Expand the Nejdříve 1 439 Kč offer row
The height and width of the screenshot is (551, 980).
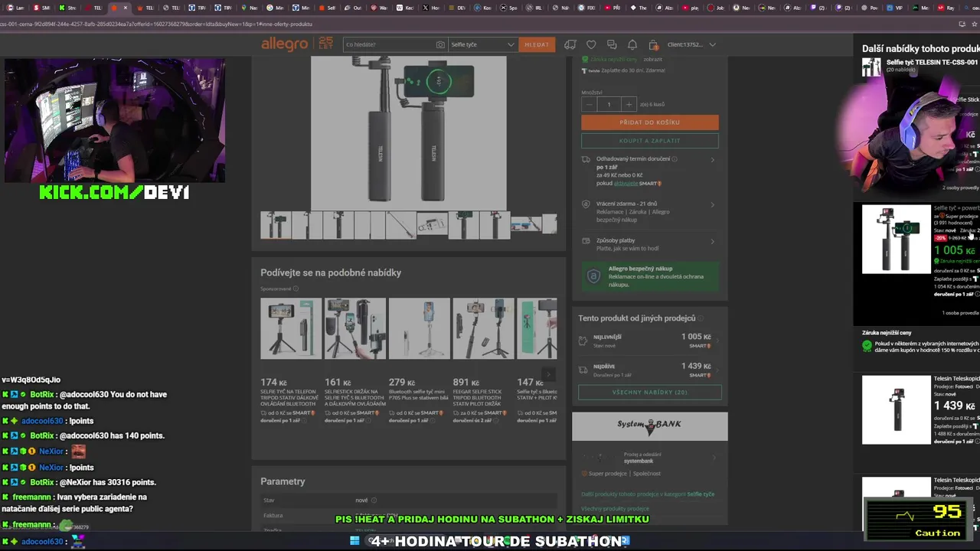[649, 370]
